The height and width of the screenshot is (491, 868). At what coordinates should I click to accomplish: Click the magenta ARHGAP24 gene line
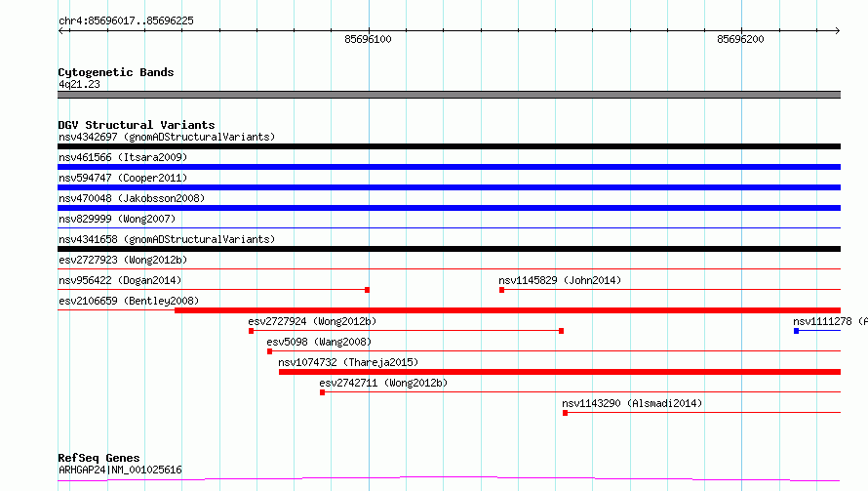coord(449,478)
